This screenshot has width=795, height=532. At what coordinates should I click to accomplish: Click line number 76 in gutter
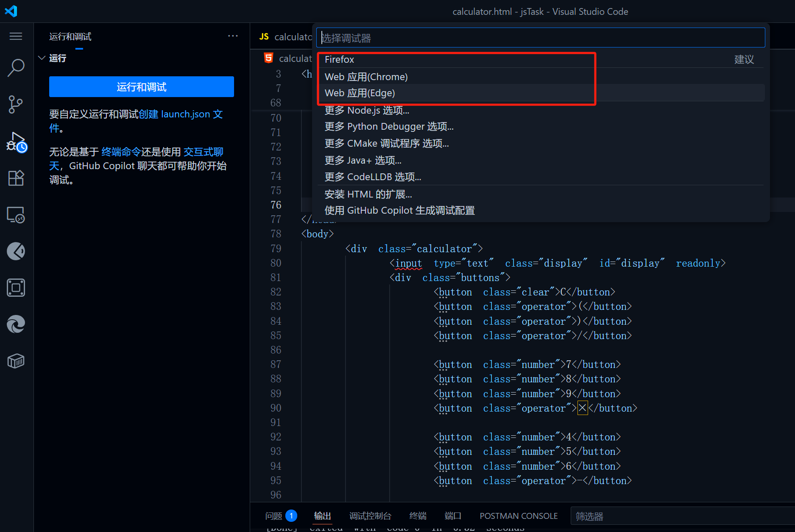pos(276,205)
